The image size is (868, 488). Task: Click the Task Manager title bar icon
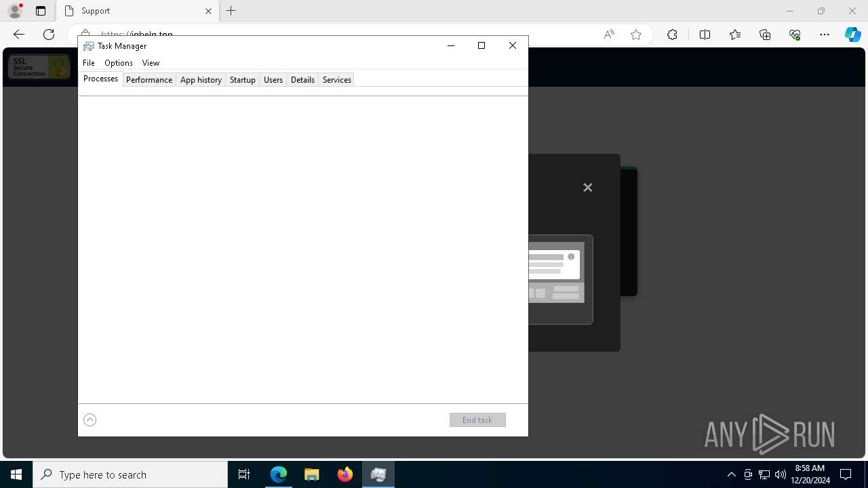click(x=88, y=46)
